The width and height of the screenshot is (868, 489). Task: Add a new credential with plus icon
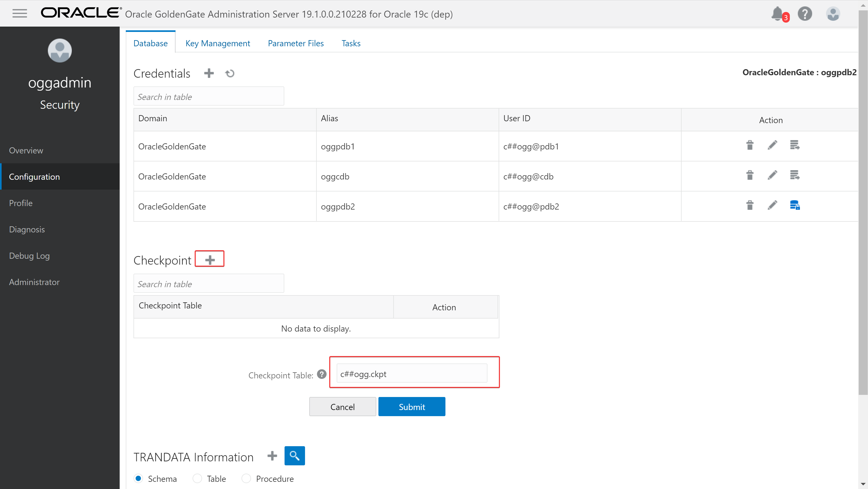(x=209, y=73)
